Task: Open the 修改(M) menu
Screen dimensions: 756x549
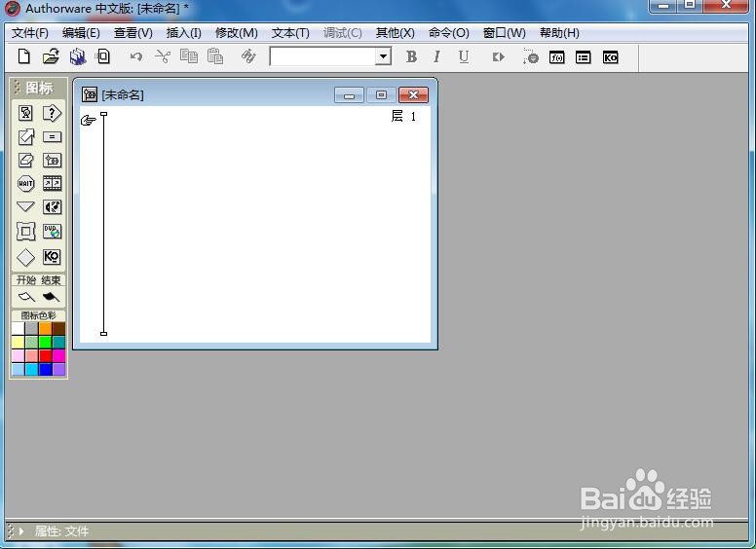Action: pyautogui.click(x=236, y=33)
